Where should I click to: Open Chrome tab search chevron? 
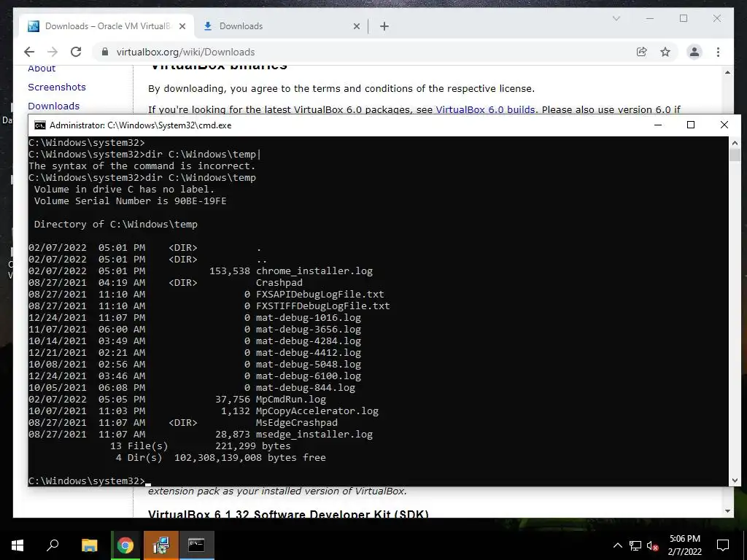(616, 18)
